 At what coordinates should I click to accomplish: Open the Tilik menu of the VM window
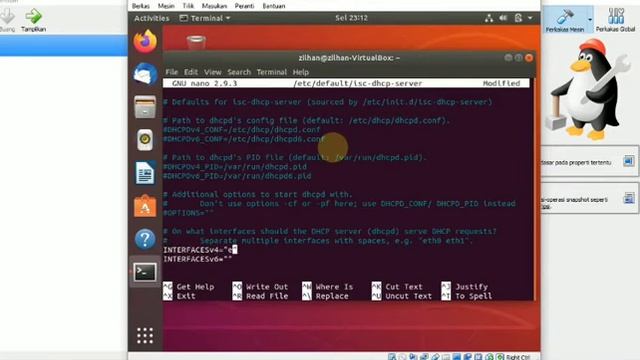188,6
